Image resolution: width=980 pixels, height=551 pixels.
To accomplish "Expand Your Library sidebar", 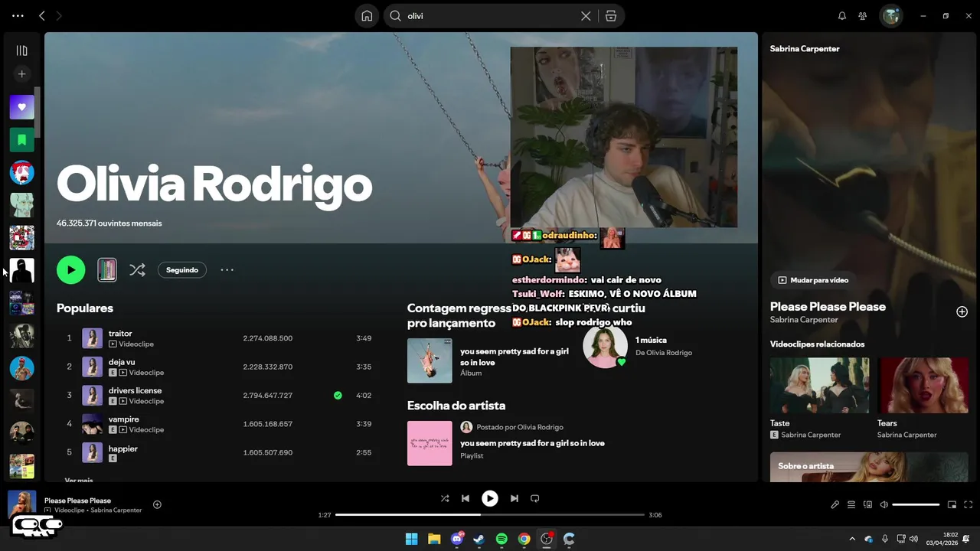I will point(21,51).
